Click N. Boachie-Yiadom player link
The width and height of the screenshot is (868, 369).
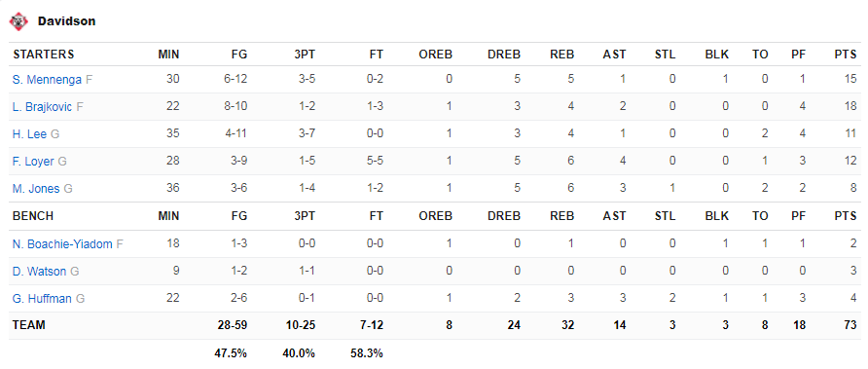[62, 243]
